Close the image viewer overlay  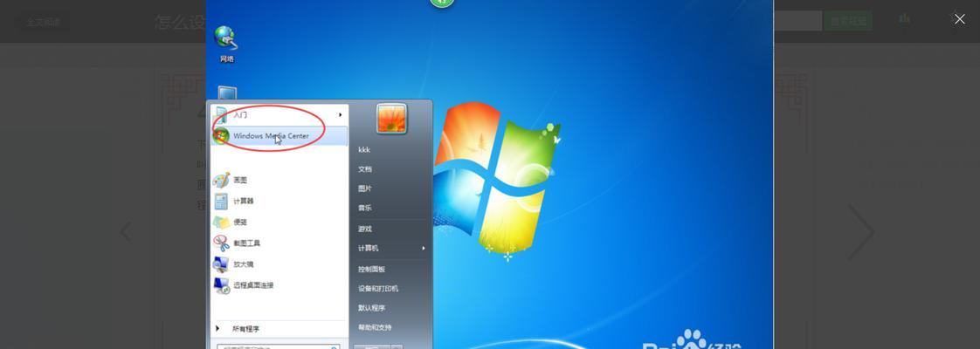pos(959,19)
